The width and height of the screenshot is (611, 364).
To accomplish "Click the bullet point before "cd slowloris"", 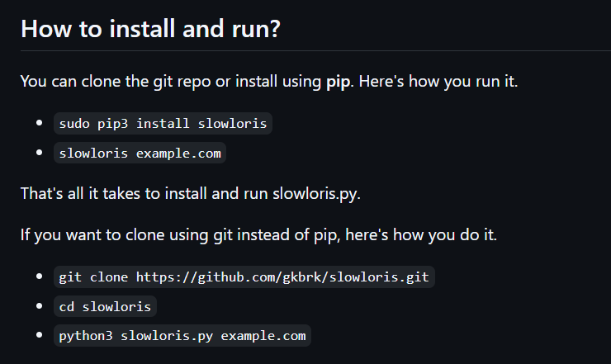I will pos(39,306).
